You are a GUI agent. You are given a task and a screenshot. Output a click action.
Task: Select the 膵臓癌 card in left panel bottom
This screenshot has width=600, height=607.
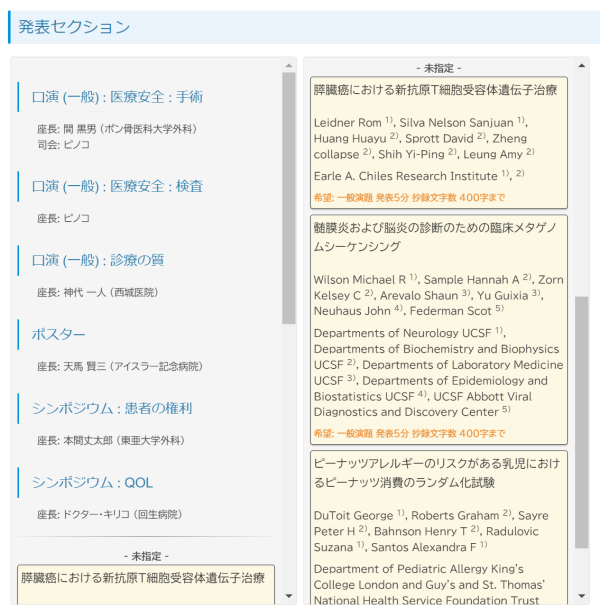pyautogui.click(x=145, y=585)
